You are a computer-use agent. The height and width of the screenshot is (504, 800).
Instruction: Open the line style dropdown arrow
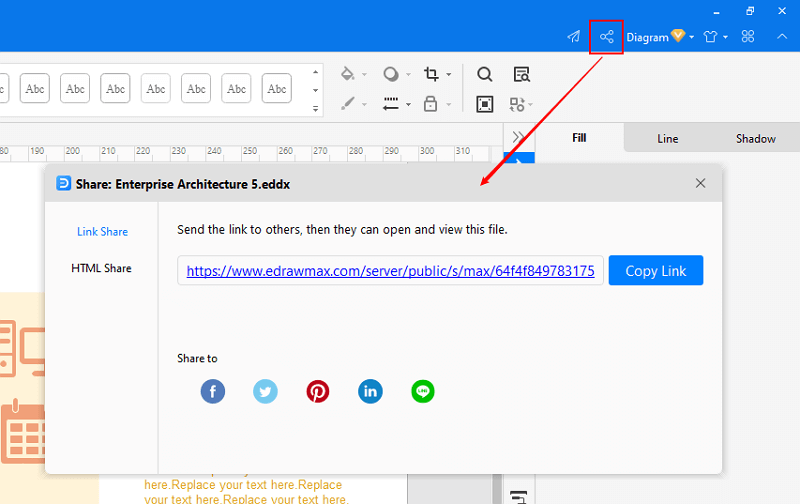click(408, 105)
